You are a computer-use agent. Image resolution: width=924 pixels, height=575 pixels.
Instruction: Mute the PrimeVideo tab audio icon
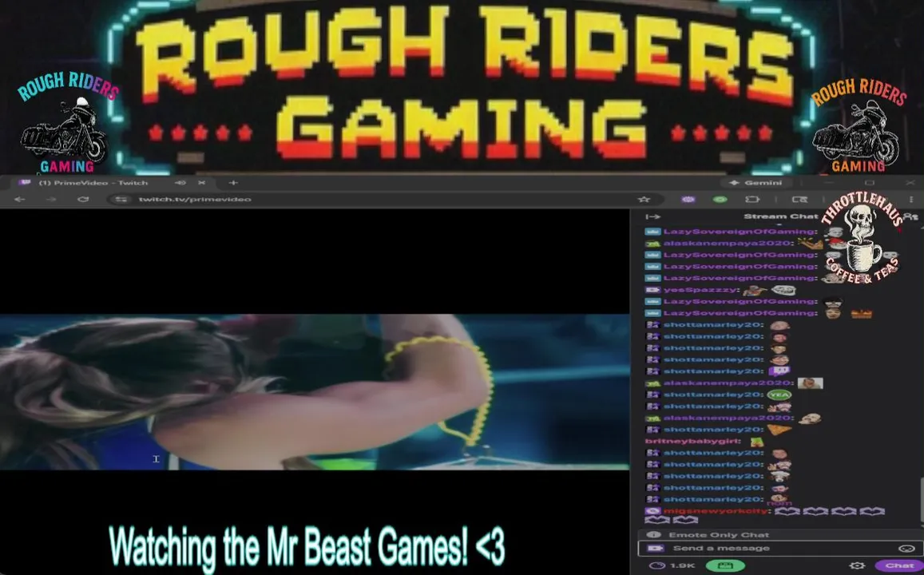(180, 183)
